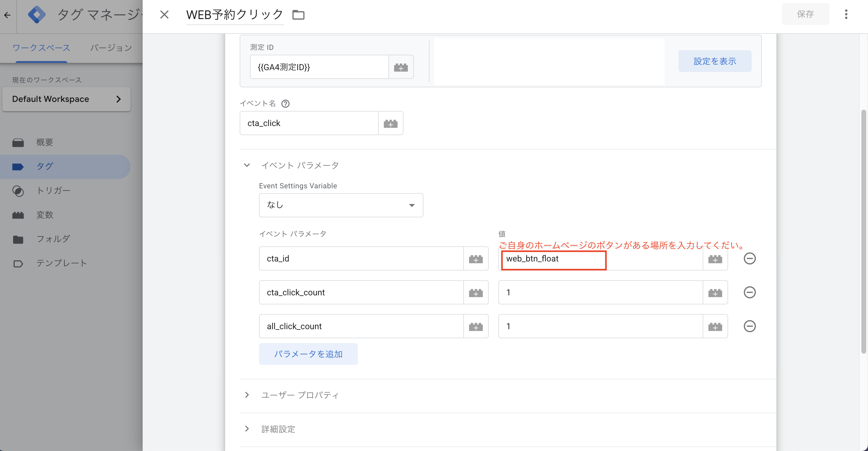The height and width of the screenshot is (451, 868).
Task: Click variable picker icon next to cta_click event name
Action: (x=390, y=123)
